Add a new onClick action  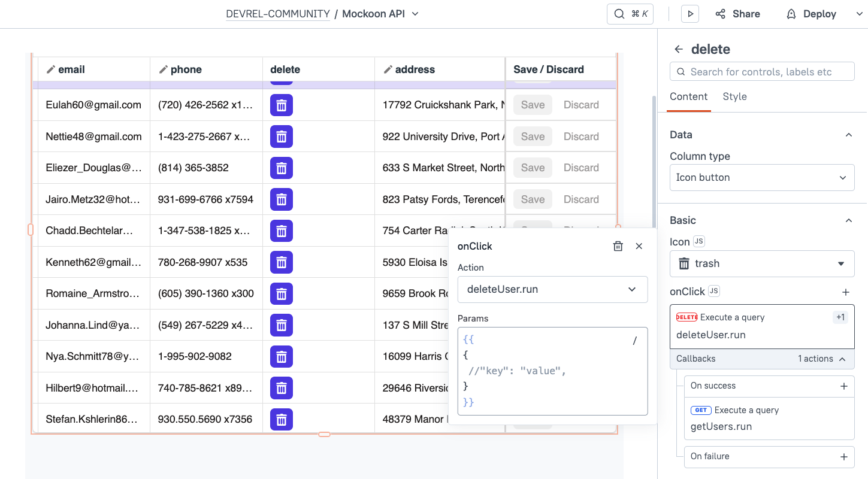coord(846,292)
